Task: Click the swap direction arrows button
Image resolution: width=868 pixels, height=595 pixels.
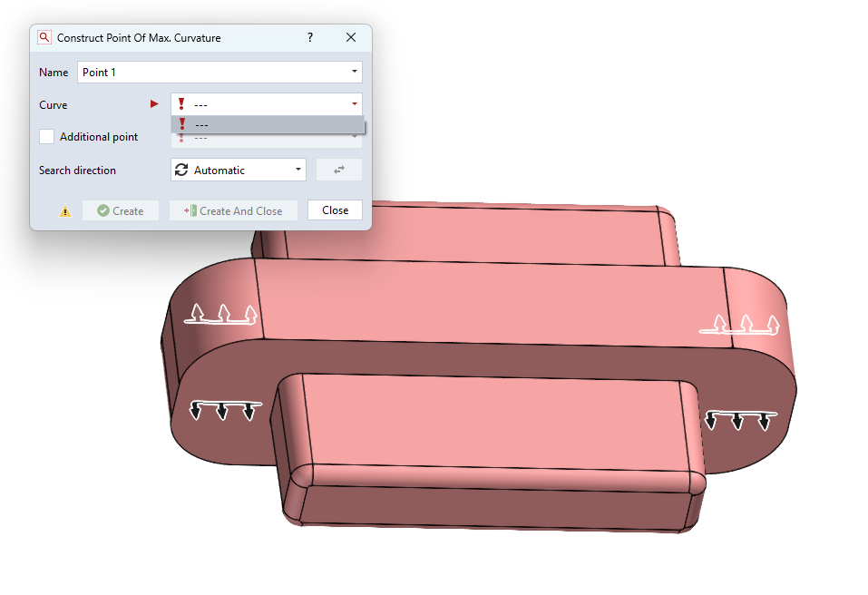Action: [x=339, y=170]
